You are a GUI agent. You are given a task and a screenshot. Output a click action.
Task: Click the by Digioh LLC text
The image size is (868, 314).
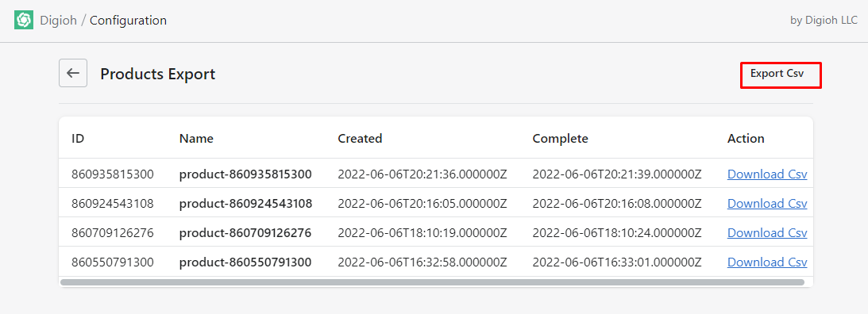(824, 21)
